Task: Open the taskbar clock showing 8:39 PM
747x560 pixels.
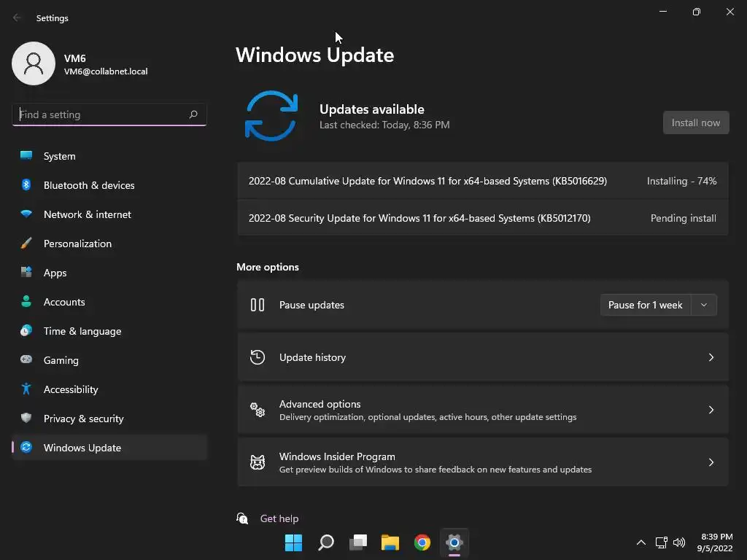Action: pyautogui.click(x=715, y=542)
